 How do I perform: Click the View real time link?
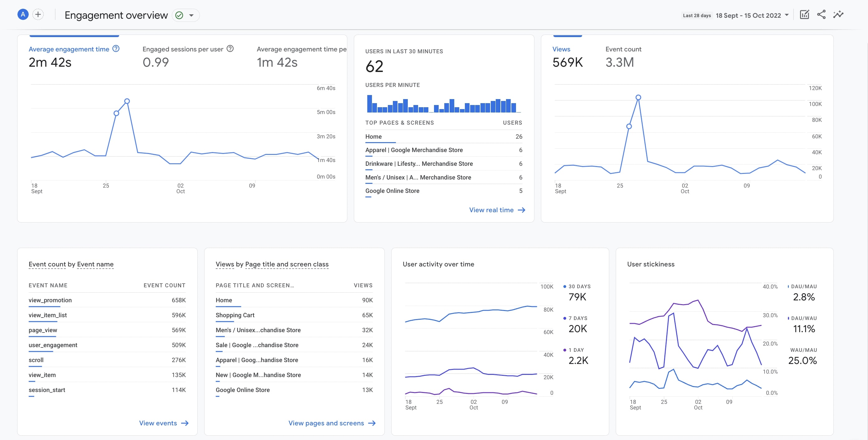coord(497,210)
